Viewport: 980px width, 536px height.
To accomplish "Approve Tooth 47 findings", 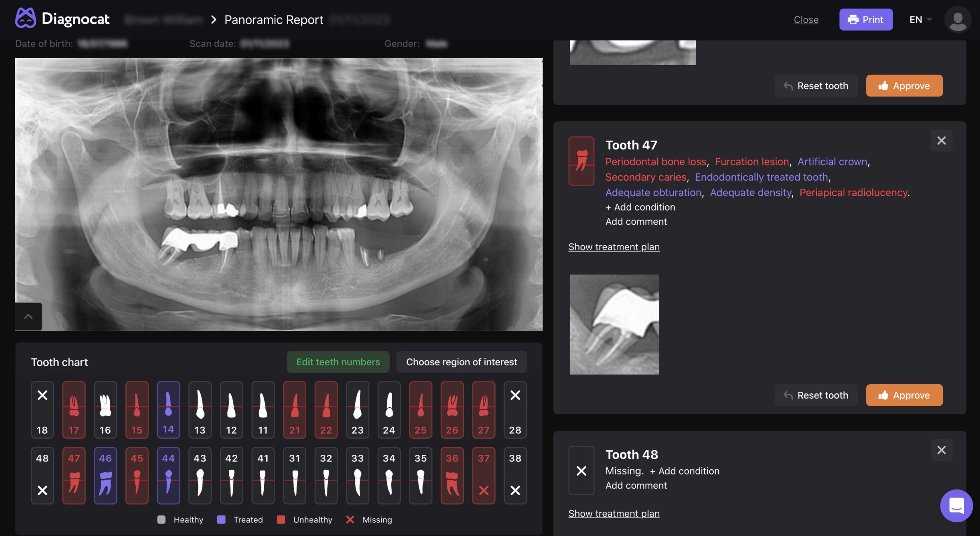I will pos(904,395).
